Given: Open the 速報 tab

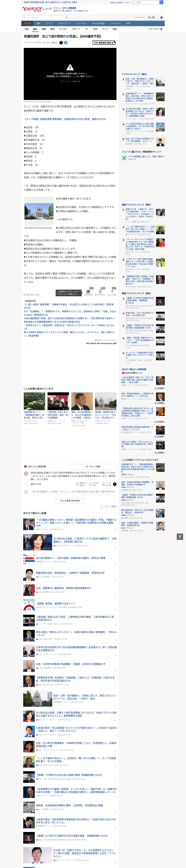Looking at the screenshot, I should (x=38, y=24).
